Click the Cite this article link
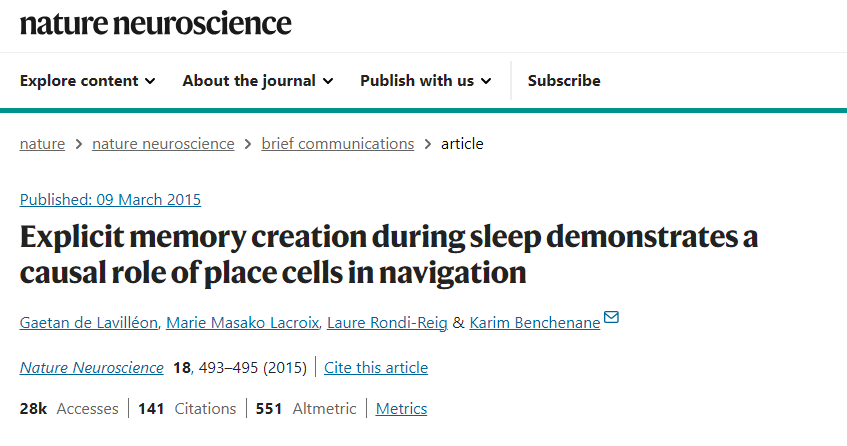Image resolution: width=847 pixels, height=446 pixels. pyautogui.click(x=377, y=368)
